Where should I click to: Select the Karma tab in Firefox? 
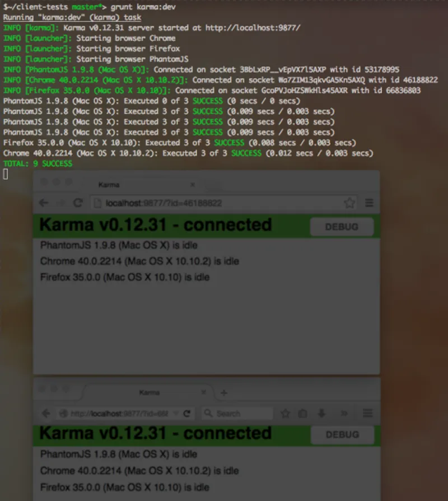click(150, 393)
